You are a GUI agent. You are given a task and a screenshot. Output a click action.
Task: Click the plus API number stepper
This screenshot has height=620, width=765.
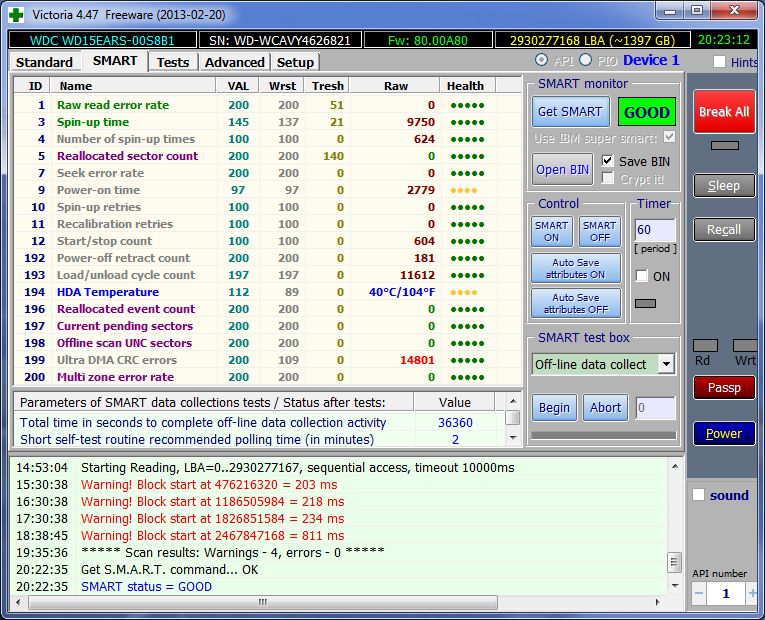click(x=752, y=594)
